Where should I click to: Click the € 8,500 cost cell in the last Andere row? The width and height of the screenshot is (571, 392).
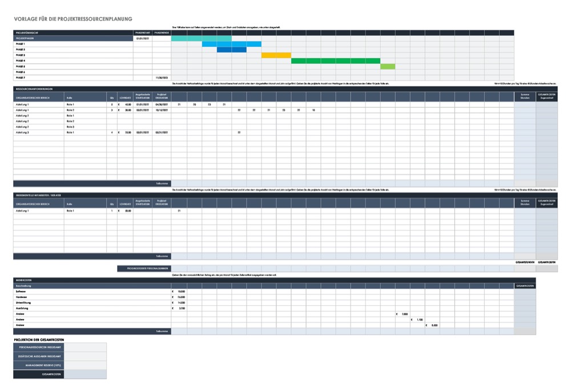coord(432,325)
